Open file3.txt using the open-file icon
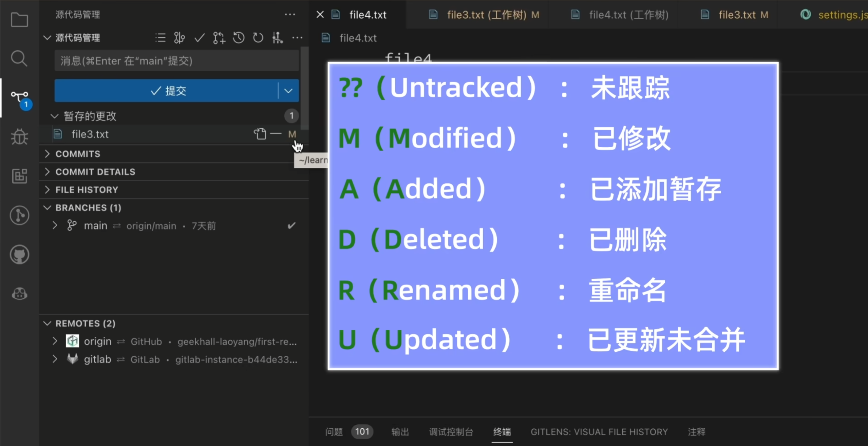Viewport: 868px width, 446px height. 260,134
